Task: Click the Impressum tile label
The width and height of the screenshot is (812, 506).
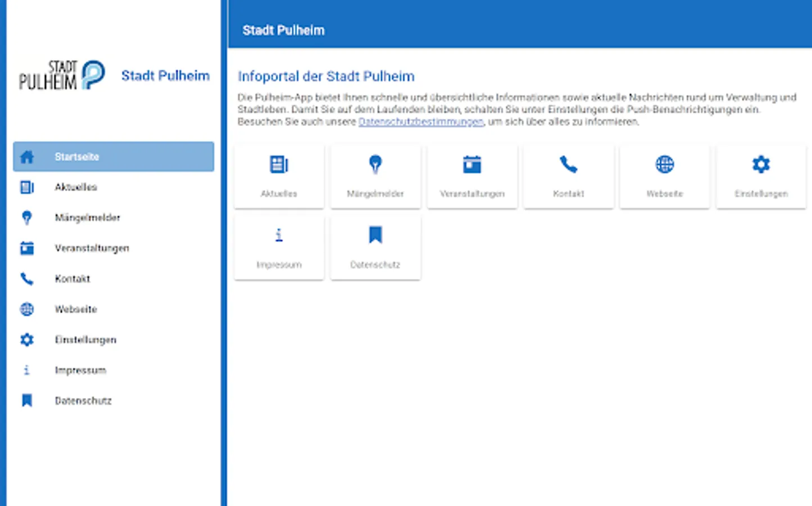Action: (x=279, y=264)
